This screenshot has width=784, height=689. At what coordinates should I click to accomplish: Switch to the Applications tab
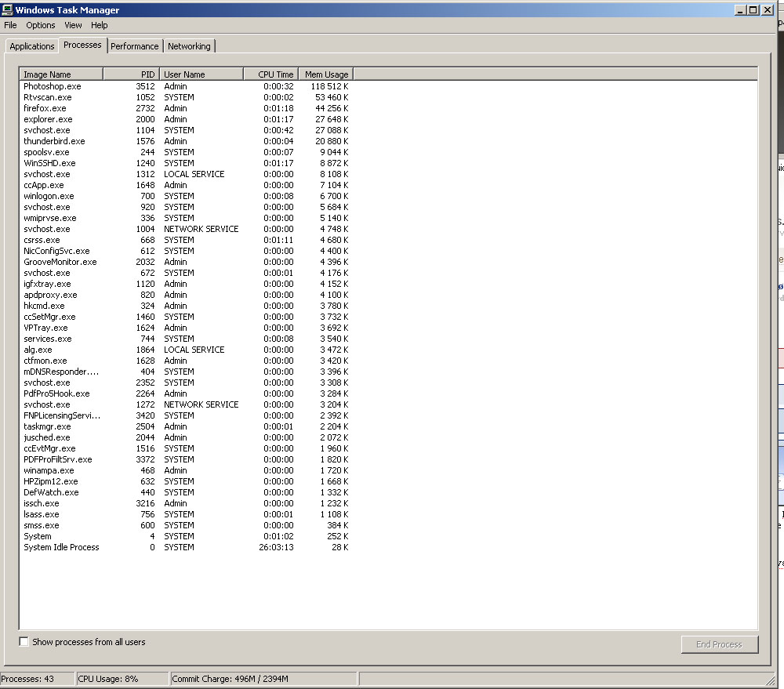(32, 46)
